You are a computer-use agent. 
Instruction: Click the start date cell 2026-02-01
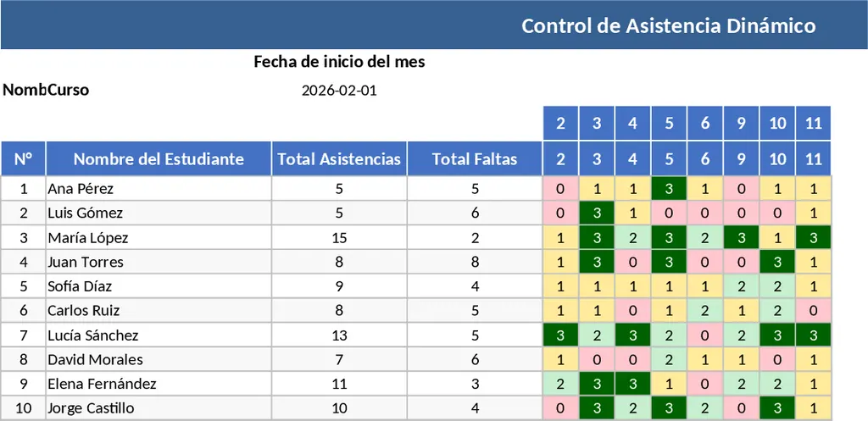click(x=339, y=91)
